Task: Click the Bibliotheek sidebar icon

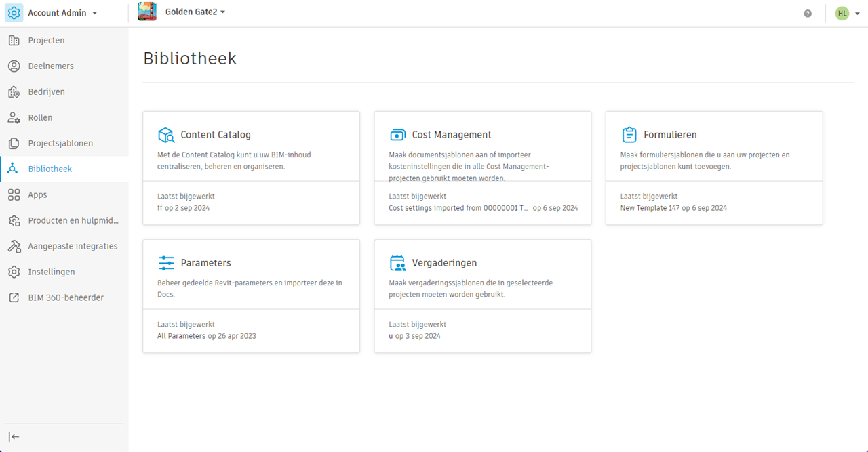Action: click(14, 169)
